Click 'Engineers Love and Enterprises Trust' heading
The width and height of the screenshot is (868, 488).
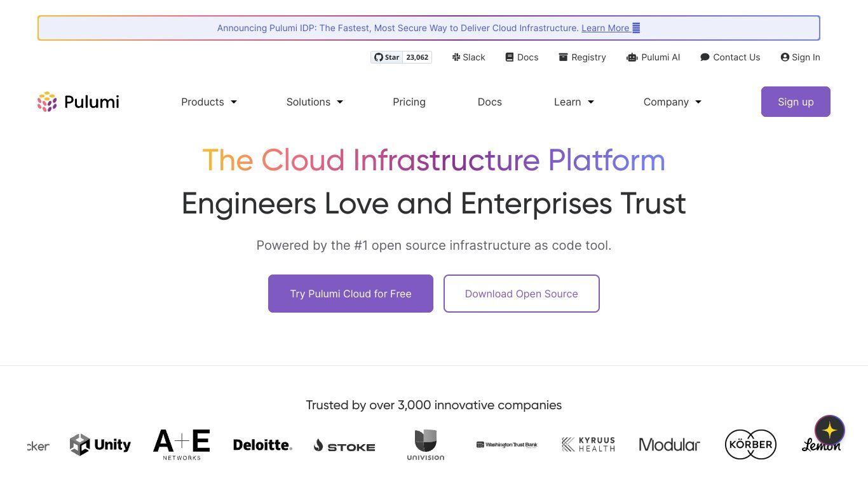coord(434,203)
